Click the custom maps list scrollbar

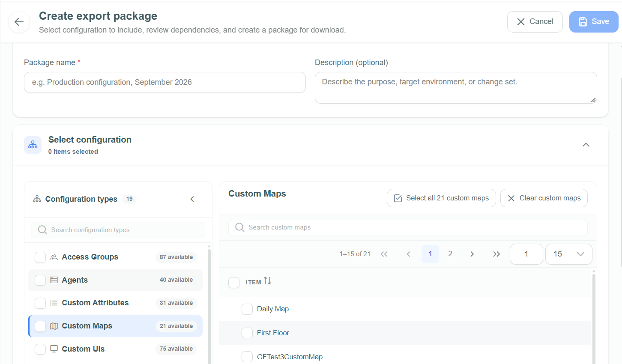click(594, 319)
